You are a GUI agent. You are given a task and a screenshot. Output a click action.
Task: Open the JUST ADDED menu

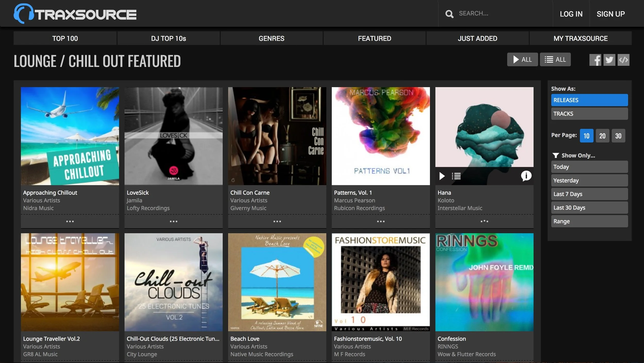(x=477, y=38)
